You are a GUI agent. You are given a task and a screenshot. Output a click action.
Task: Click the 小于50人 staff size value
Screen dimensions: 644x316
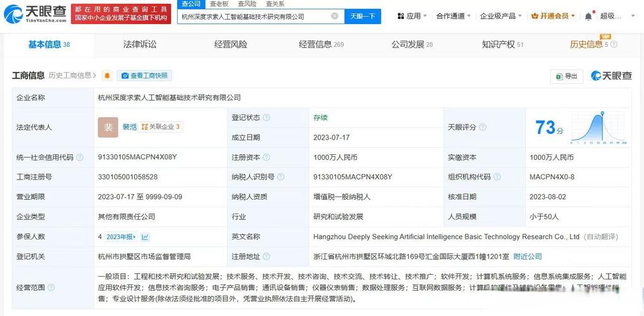544,217
